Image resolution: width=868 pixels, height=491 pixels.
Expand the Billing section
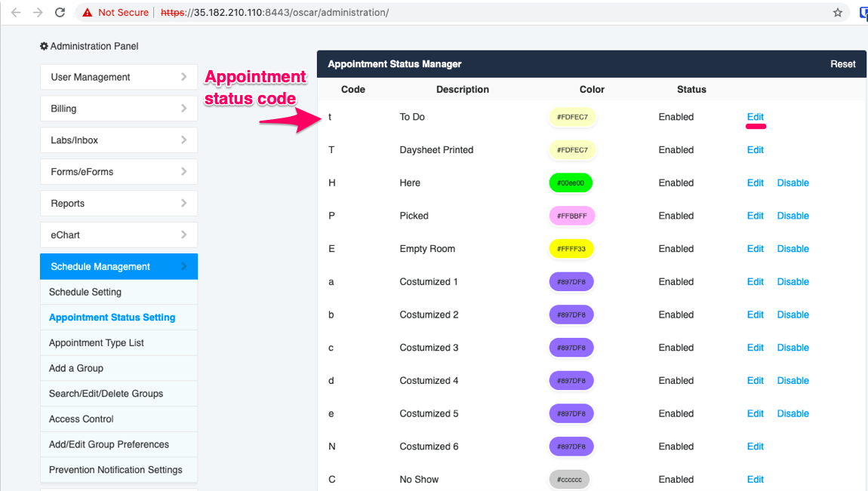119,109
